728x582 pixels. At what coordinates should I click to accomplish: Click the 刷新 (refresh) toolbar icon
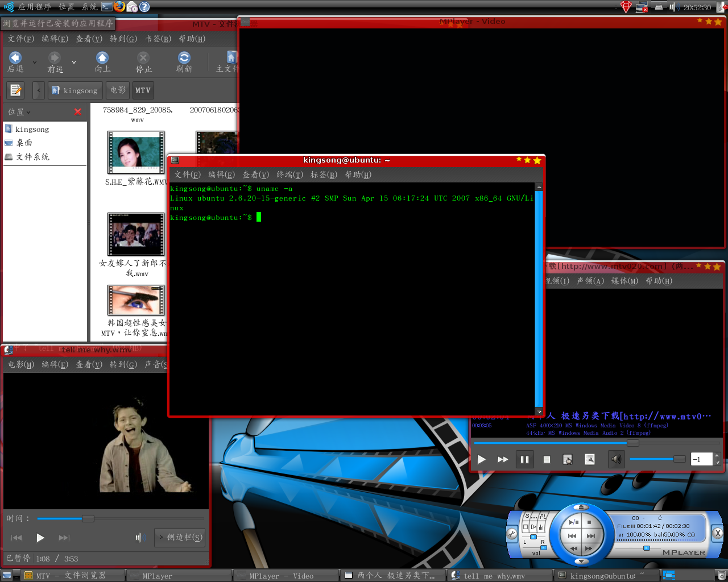184,62
